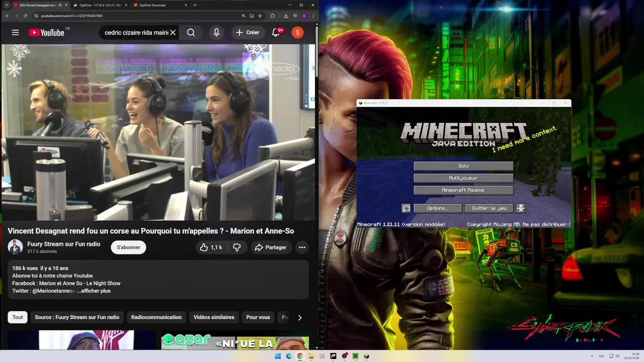Start voice search with the microphone

point(216,32)
